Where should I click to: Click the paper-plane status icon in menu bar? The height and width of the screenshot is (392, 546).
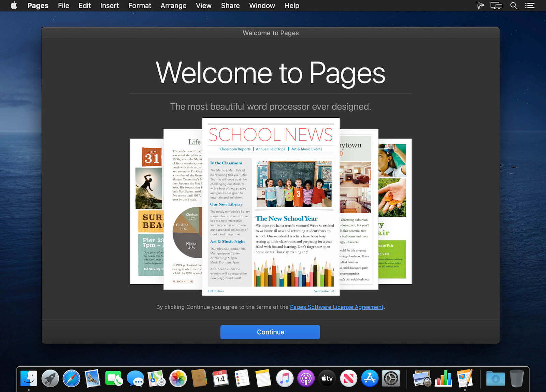[x=480, y=5]
